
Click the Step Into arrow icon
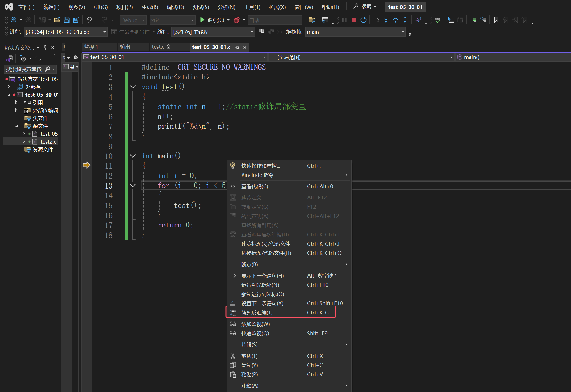(386, 20)
